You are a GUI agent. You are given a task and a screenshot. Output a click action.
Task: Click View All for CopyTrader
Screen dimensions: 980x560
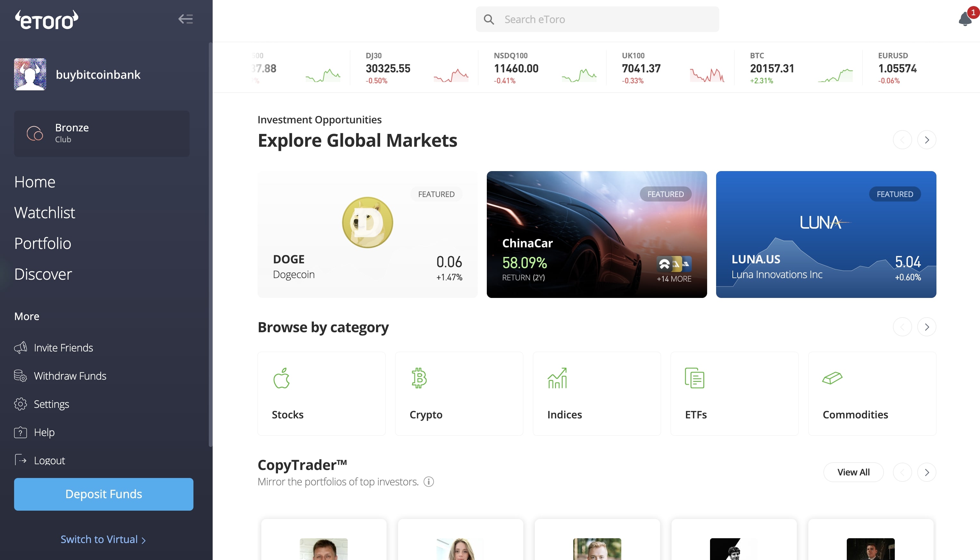coord(853,472)
